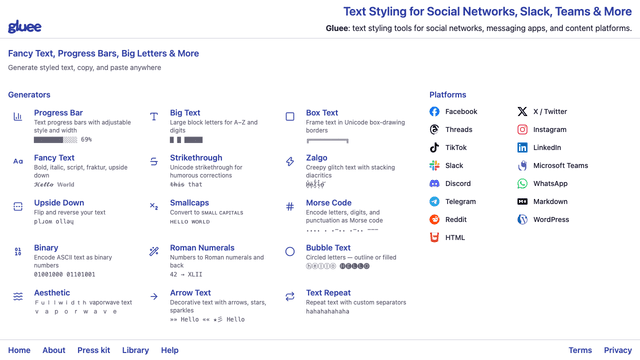This screenshot has height=360, width=640.
Task: Click the Markdown logo icon
Action: tap(522, 201)
